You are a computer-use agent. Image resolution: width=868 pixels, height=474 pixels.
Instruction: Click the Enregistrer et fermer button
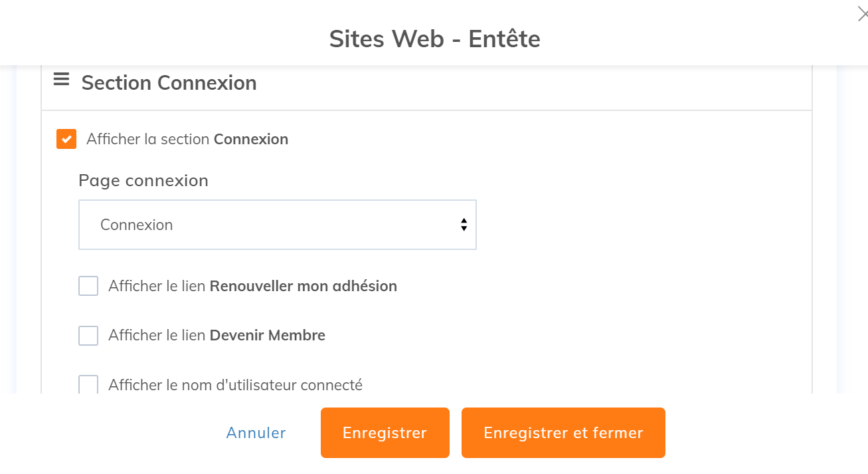tap(563, 433)
